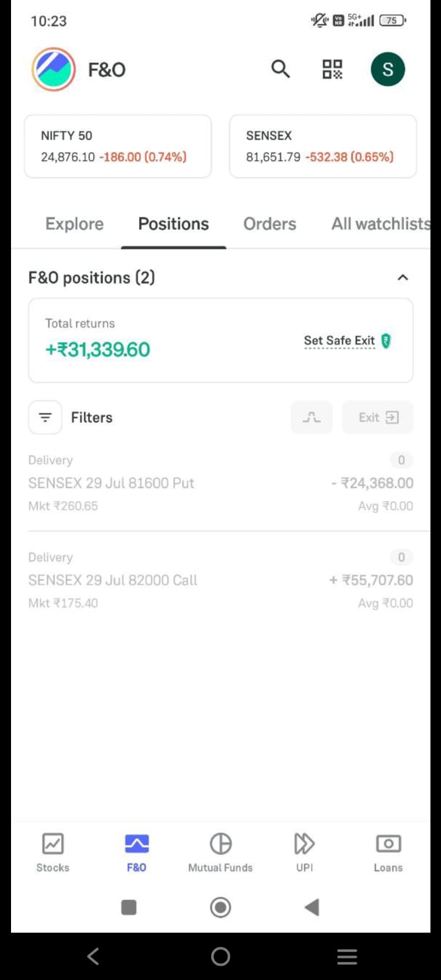Open the filter icon button
This screenshot has width=441, height=980.
(45, 417)
